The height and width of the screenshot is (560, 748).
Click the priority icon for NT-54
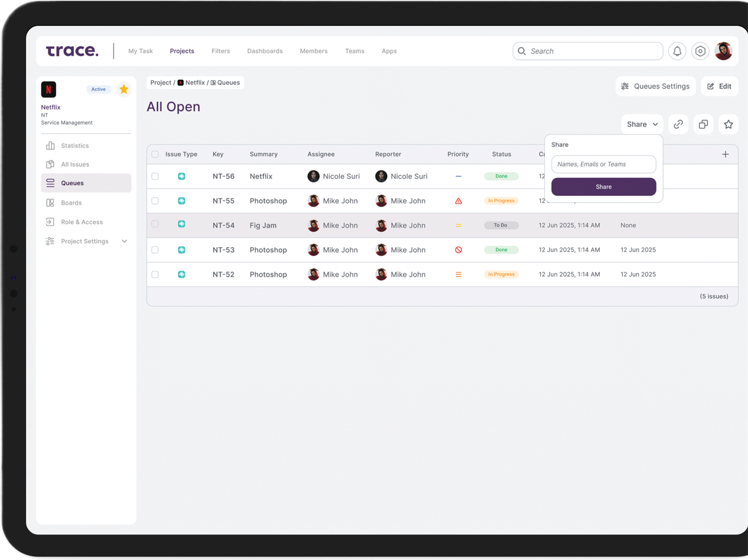coord(458,225)
